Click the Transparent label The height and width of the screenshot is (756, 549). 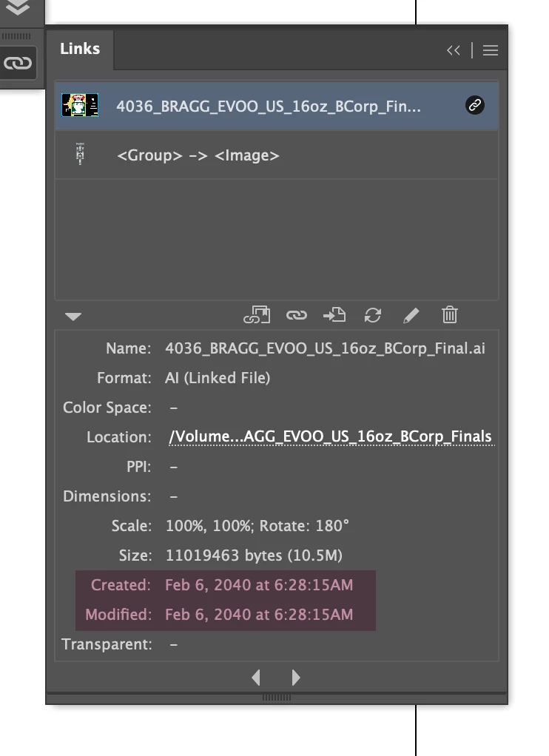click(107, 644)
